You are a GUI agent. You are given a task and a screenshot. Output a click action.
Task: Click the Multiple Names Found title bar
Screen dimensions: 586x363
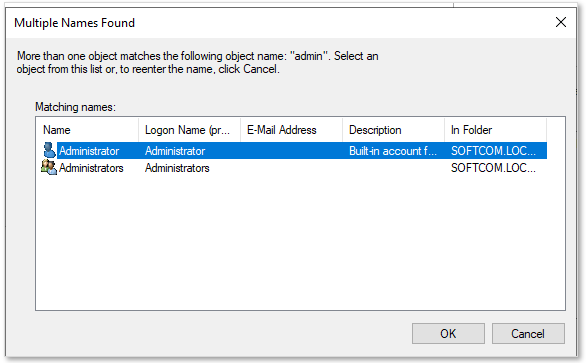[x=262, y=23]
